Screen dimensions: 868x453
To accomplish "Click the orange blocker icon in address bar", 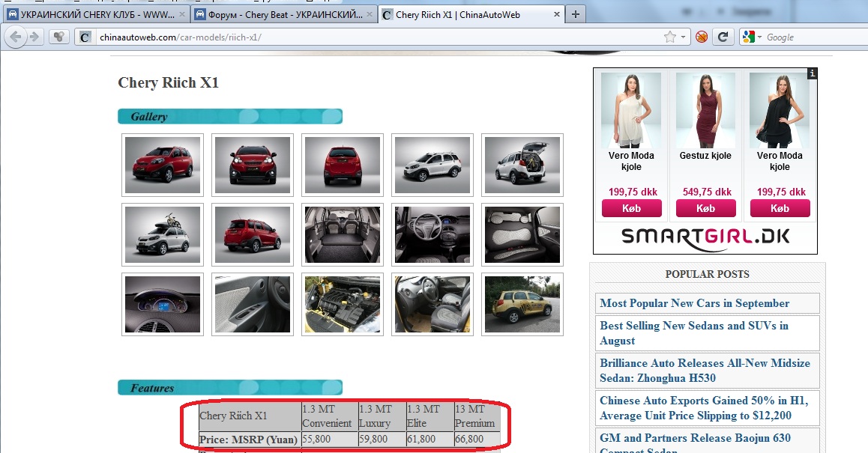I will pos(702,37).
